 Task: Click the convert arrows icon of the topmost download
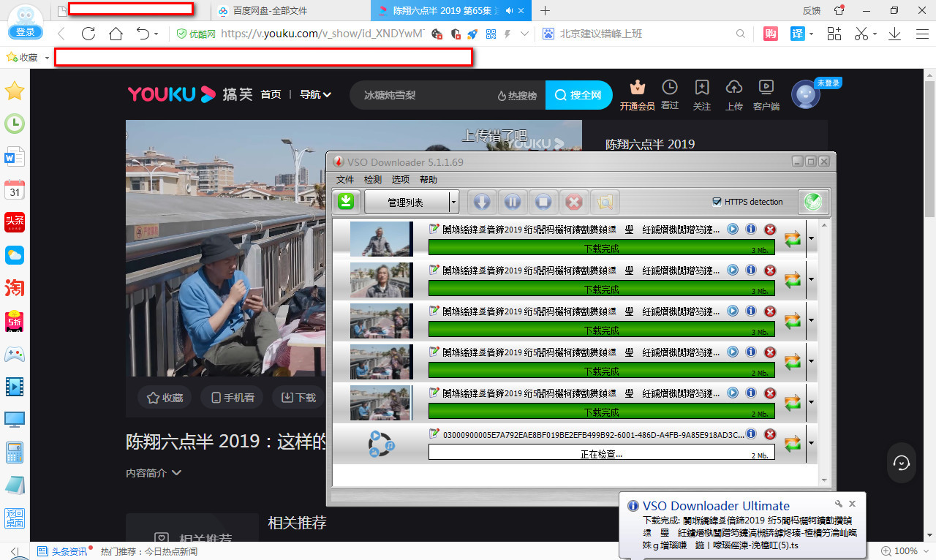click(793, 238)
